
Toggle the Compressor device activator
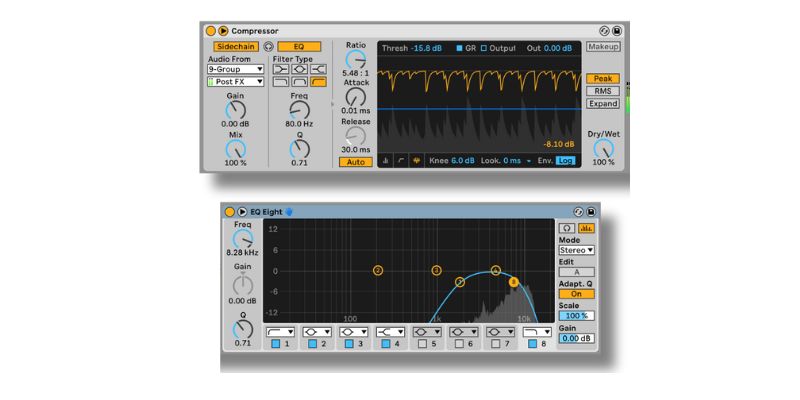click(210, 31)
